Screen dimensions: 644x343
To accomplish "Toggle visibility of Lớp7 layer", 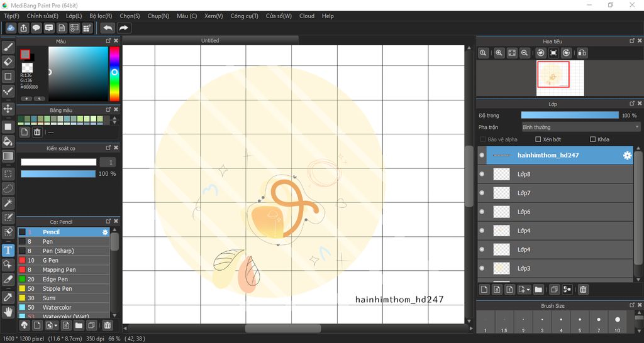I will [482, 193].
